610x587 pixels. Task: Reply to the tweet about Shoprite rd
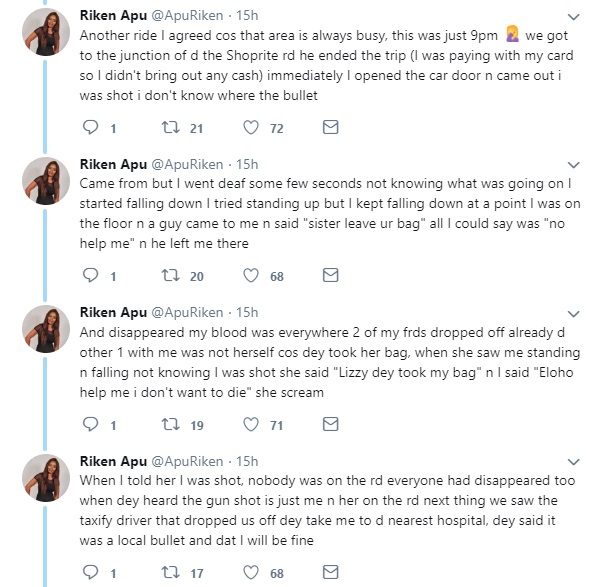pos(91,128)
